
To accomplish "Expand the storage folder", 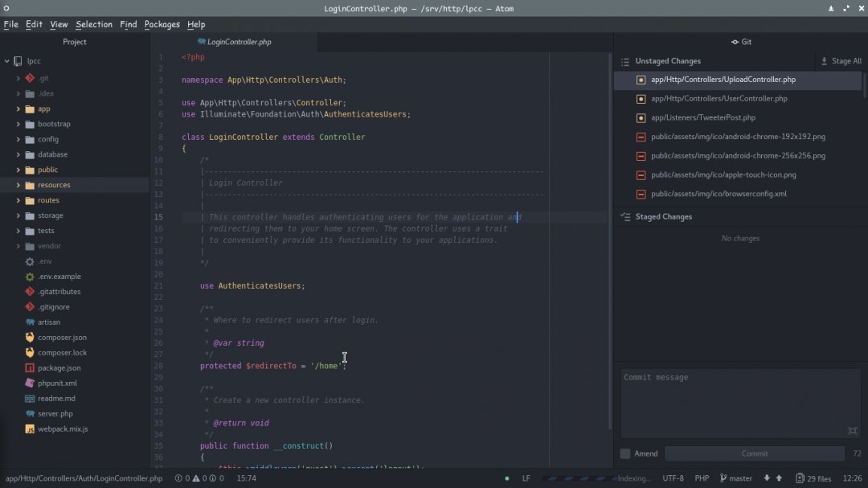I will pos(18,215).
